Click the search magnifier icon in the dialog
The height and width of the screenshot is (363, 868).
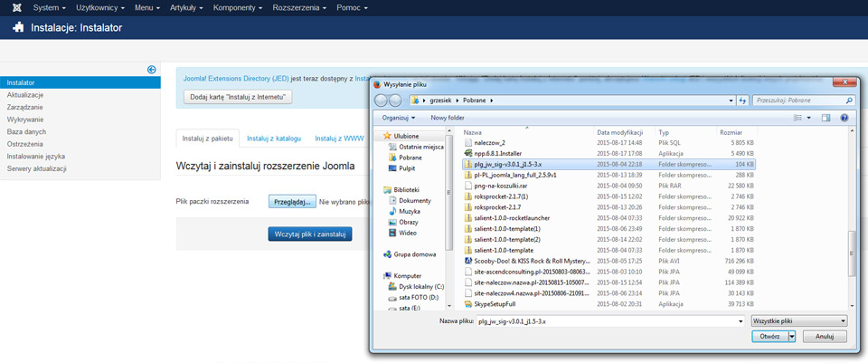pyautogui.click(x=849, y=100)
